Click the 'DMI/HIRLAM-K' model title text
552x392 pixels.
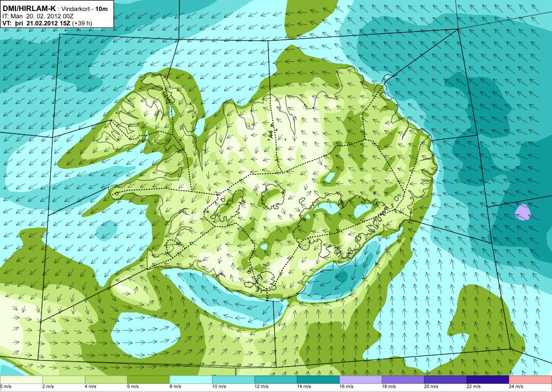click(29, 8)
